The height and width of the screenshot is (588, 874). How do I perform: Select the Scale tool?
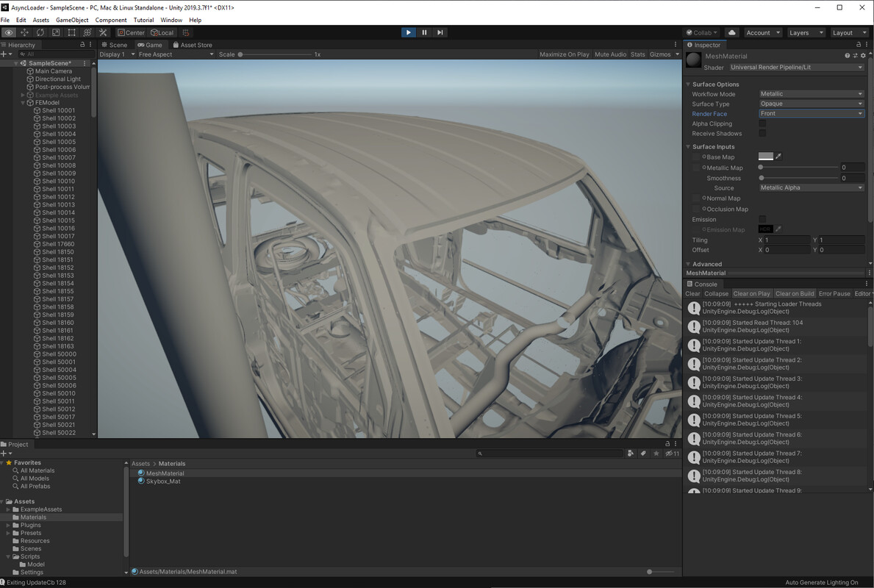(56, 32)
